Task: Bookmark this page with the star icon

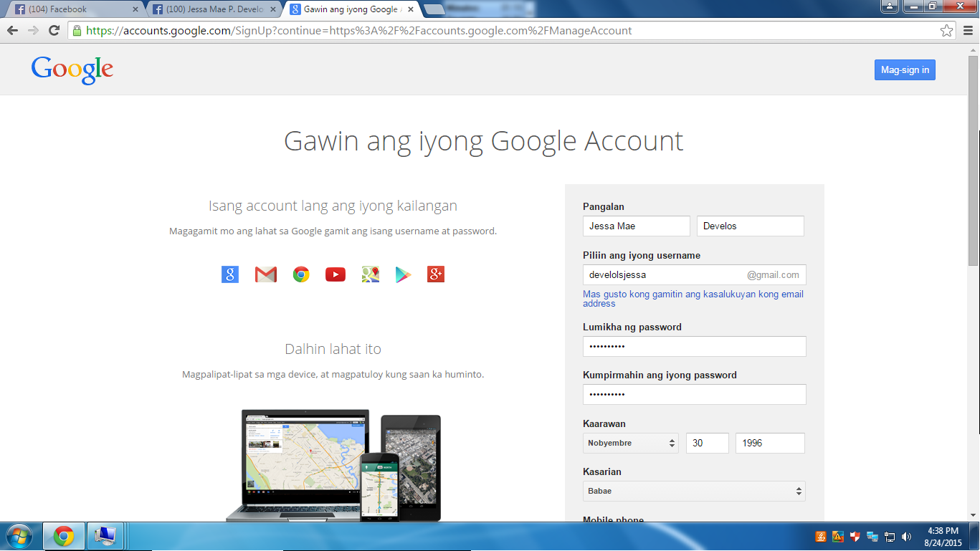Action: (947, 31)
